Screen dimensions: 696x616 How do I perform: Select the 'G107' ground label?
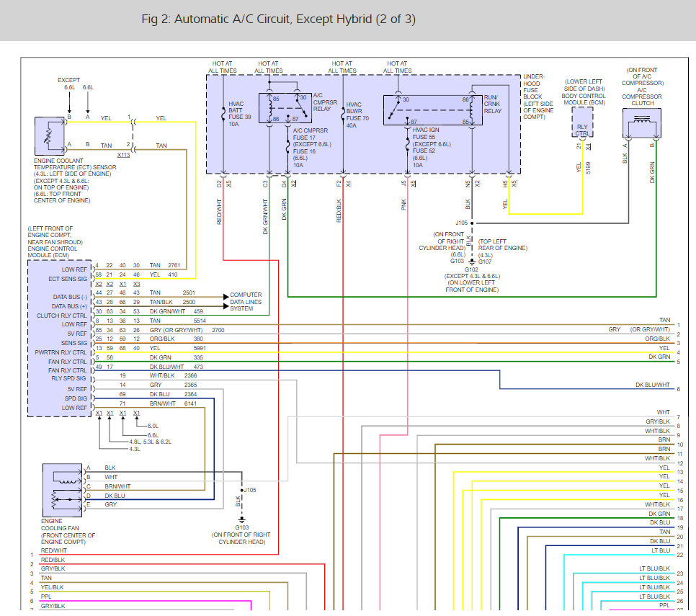[x=485, y=262]
